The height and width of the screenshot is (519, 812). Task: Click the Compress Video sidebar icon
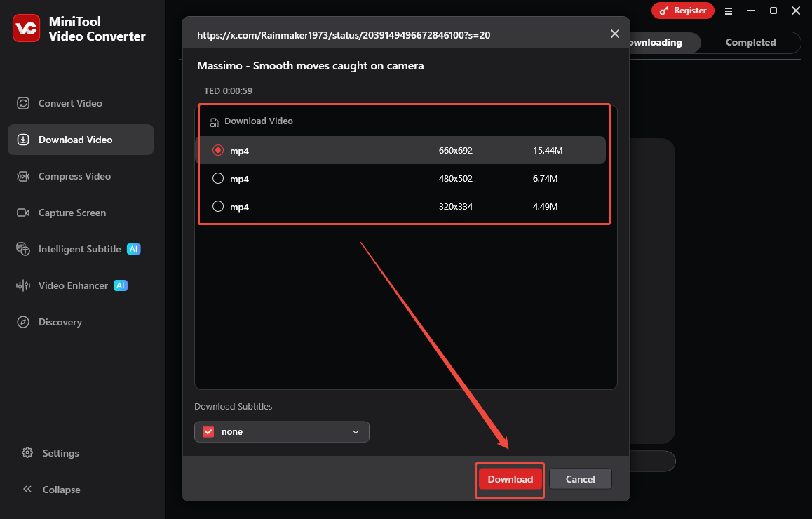point(23,176)
